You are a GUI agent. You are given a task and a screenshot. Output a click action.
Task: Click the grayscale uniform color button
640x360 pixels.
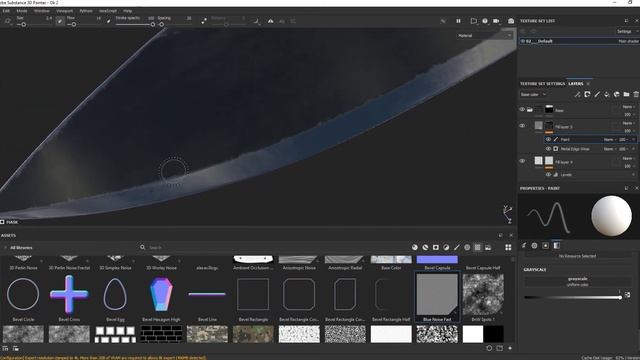point(577,281)
